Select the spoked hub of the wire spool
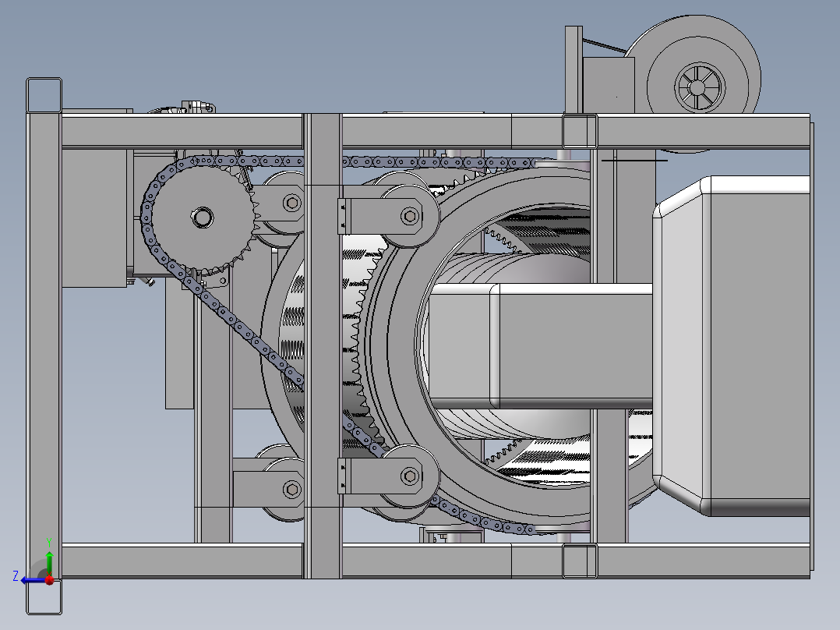This screenshot has width=840, height=630. [x=698, y=87]
